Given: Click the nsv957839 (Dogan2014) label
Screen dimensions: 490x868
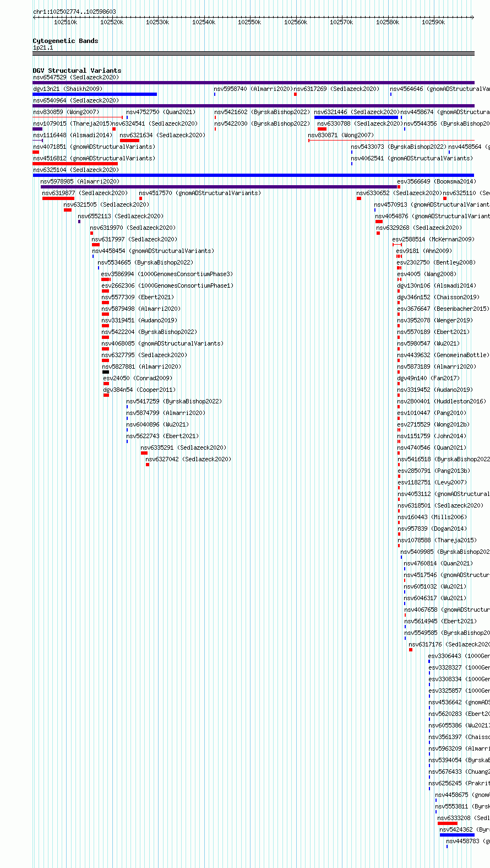Looking at the screenshot, I should point(432,529).
